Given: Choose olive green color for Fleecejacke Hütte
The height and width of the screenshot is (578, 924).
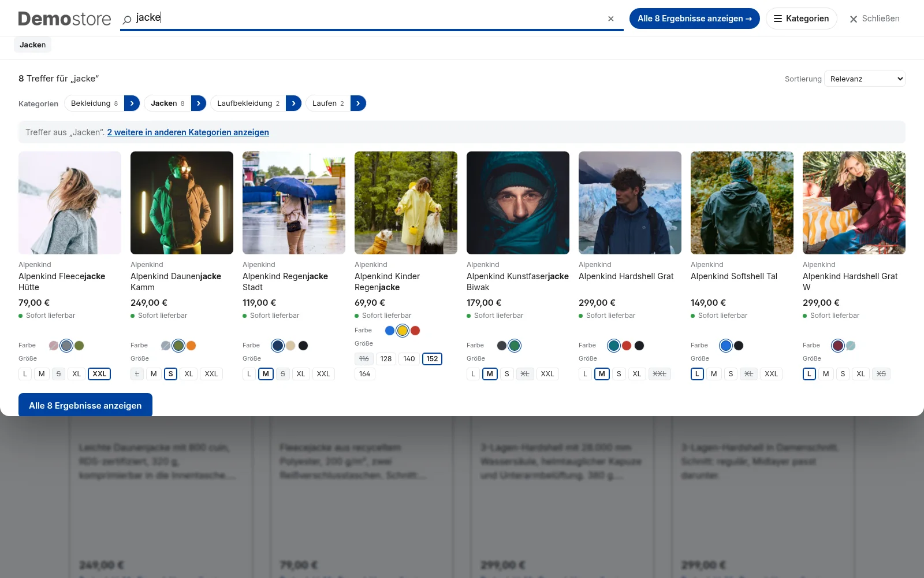Looking at the screenshot, I should tap(79, 346).
